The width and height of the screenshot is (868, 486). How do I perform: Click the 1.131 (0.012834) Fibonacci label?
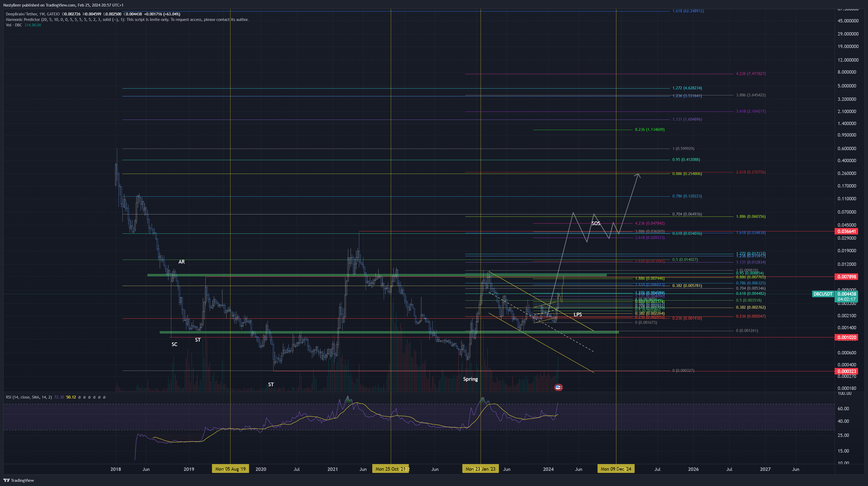[751, 262]
